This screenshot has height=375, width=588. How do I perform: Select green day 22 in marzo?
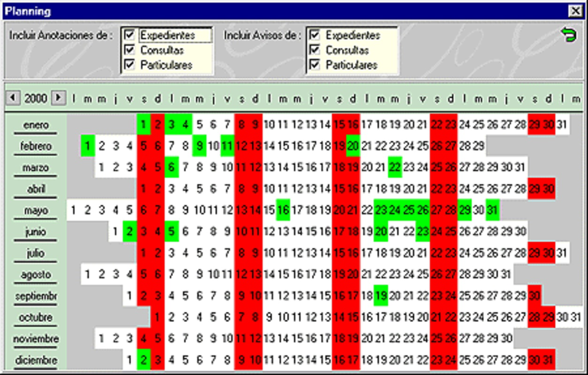click(x=395, y=167)
